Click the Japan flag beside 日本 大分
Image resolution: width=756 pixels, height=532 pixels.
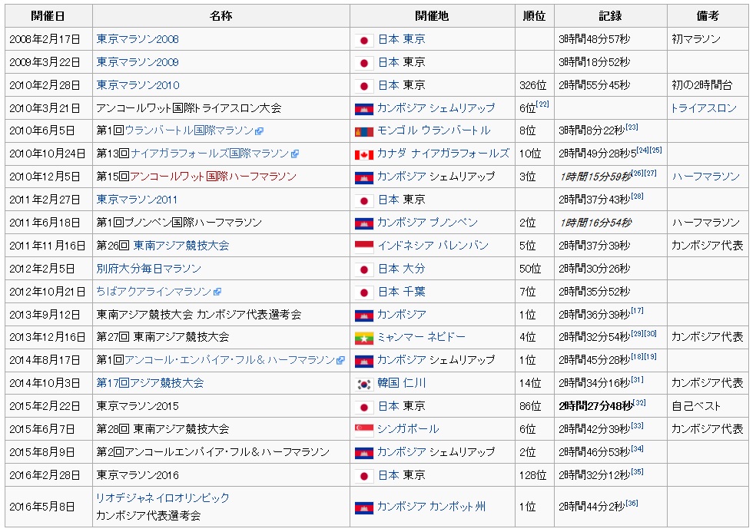click(x=364, y=270)
